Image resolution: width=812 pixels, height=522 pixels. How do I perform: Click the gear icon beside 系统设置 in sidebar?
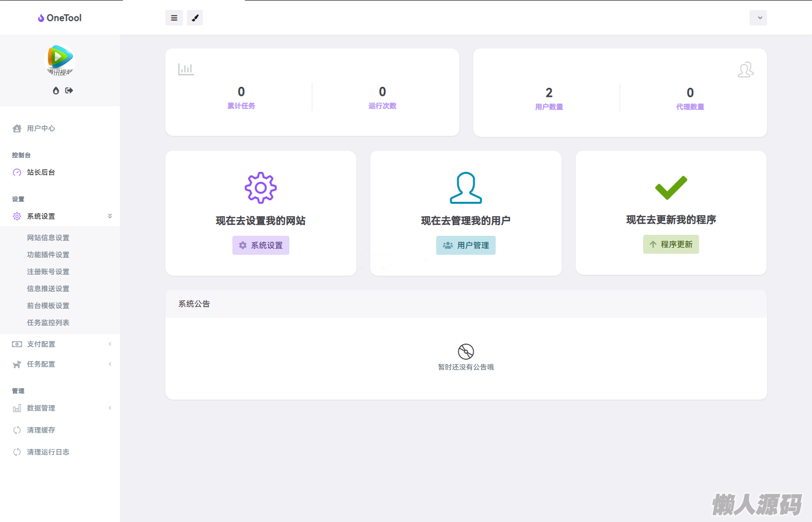17,216
